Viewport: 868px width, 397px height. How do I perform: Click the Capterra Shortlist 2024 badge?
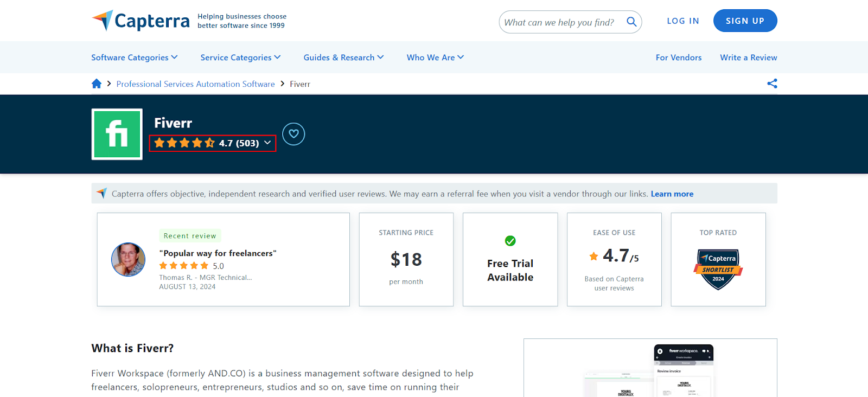[x=718, y=269]
